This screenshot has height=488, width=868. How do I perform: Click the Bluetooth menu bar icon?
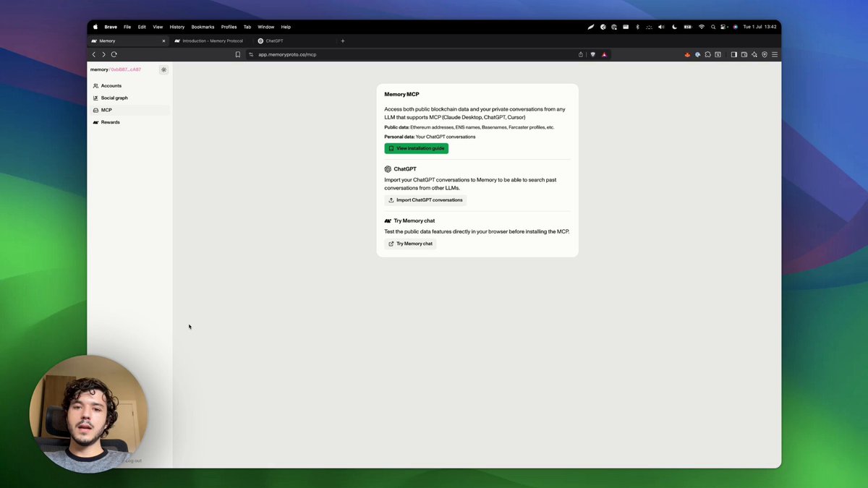[x=637, y=27]
